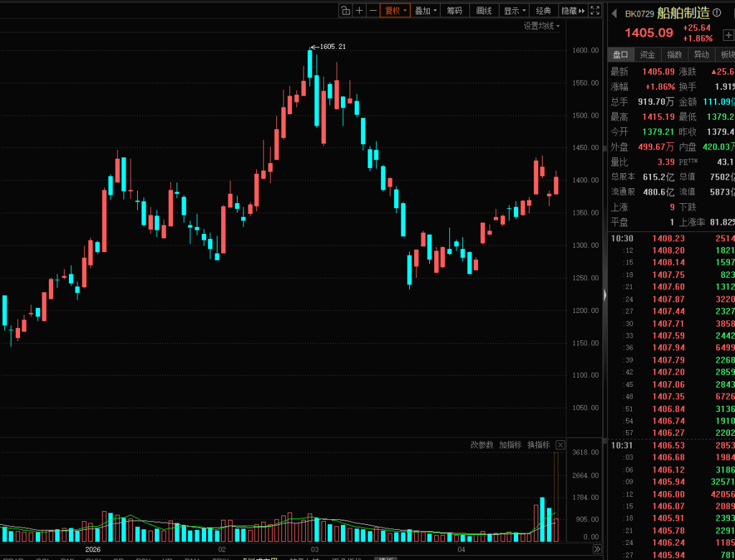
Task: Enter fullscreen chart view icon
Action: [595, 11]
